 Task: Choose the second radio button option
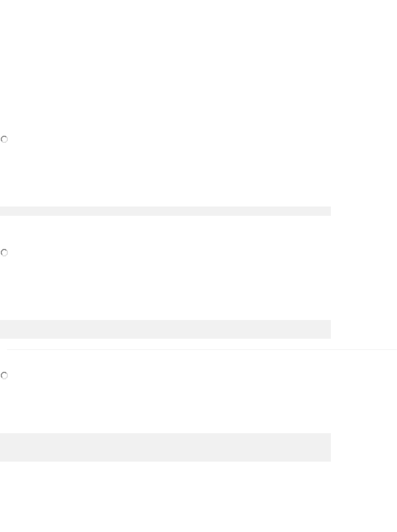(x=4, y=253)
